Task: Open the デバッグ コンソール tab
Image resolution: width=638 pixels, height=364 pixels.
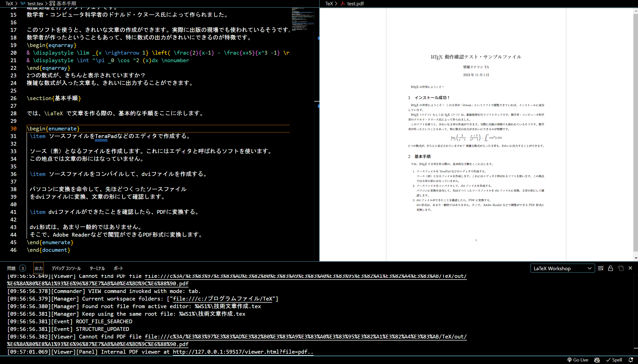Action: (x=66, y=268)
